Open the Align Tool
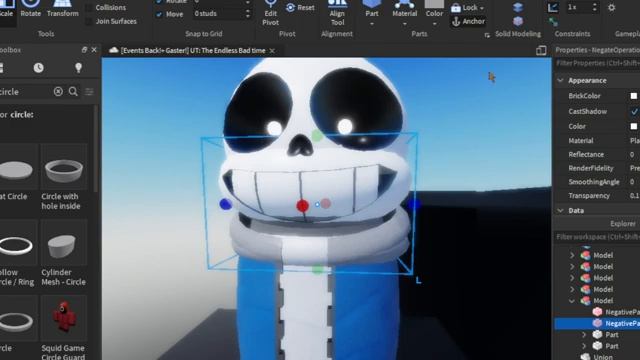 pyautogui.click(x=337, y=13)
